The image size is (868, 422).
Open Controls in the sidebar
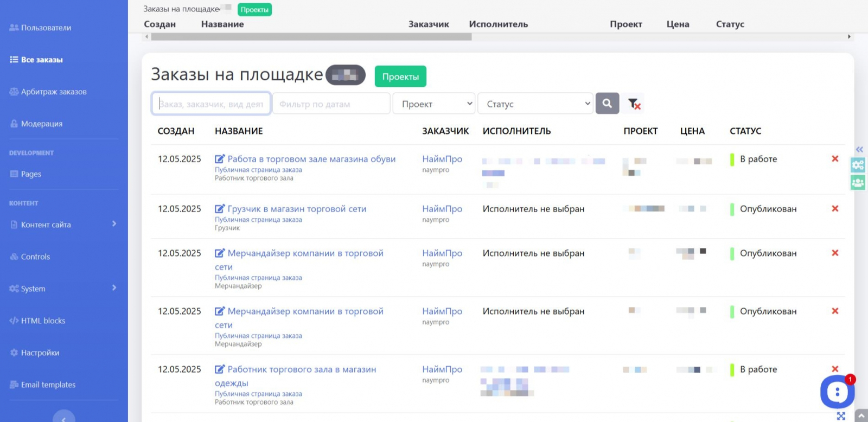30,257
